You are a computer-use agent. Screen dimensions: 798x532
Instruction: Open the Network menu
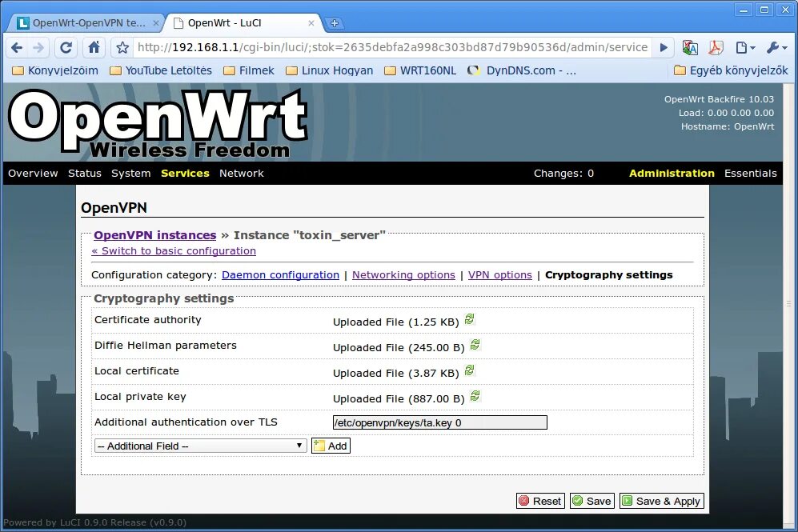click(241, 174)
